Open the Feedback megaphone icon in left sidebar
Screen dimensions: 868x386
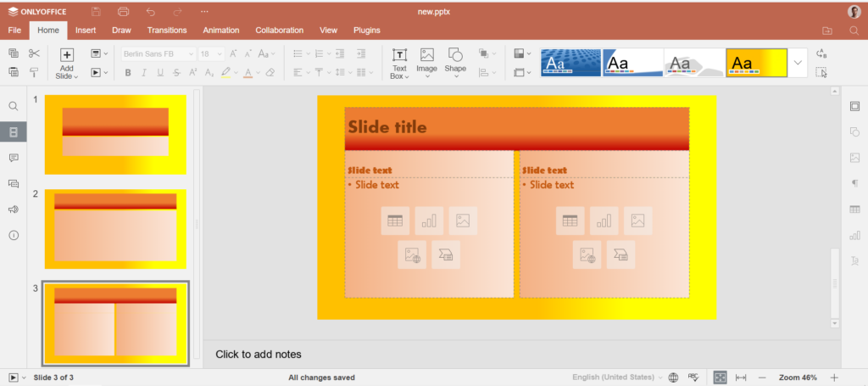[x=14, y=210]
